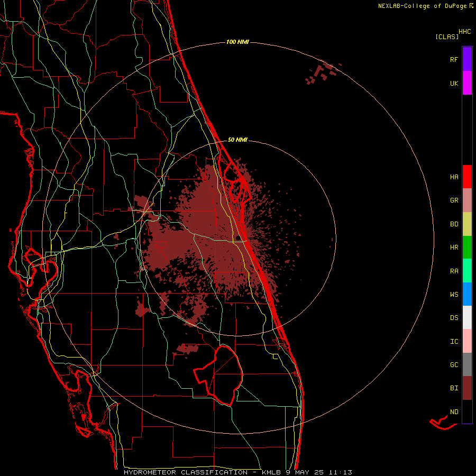
Task: Click the NEXLAB-College of DuPage text
Action: pyautogui.click(x=422, y=6)
